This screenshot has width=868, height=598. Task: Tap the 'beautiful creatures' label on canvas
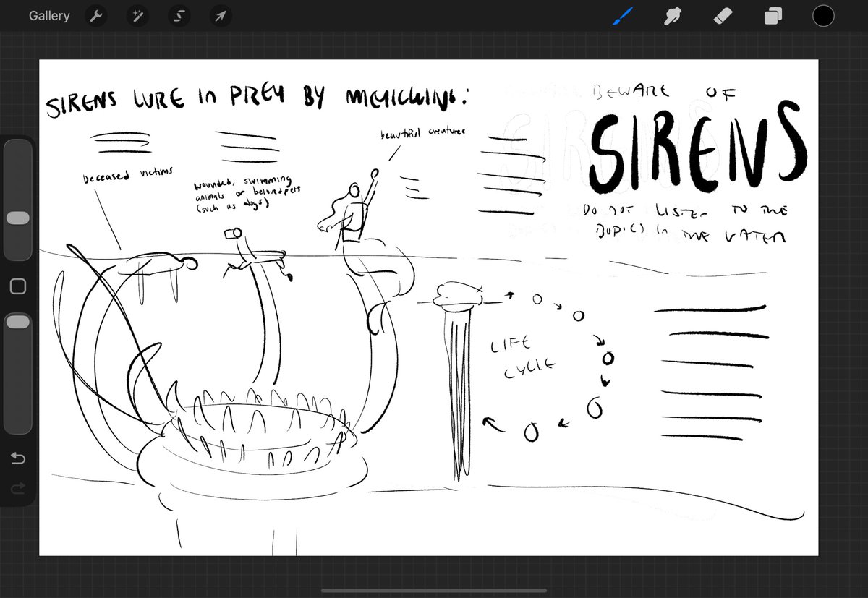point(423,134)
